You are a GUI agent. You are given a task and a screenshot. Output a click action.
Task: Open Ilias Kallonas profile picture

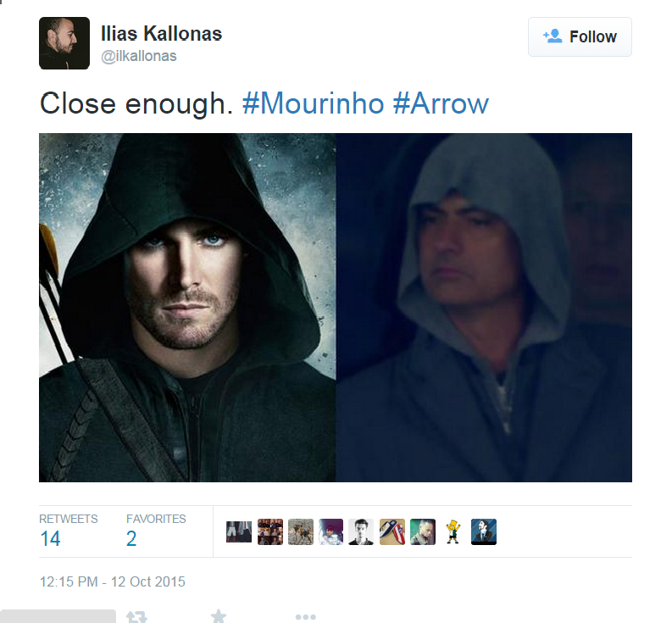(64, 43)
